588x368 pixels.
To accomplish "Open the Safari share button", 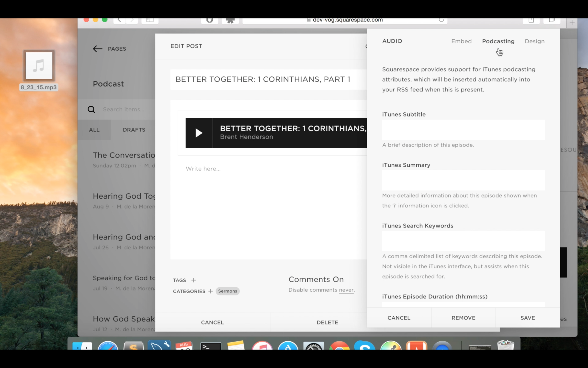I will [531, 20].
